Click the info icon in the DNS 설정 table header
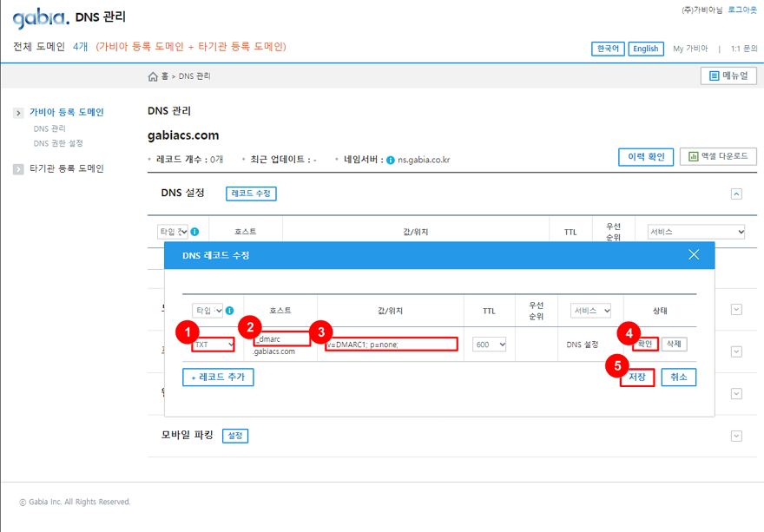This screenshot has height=532, width=764. 194,232
